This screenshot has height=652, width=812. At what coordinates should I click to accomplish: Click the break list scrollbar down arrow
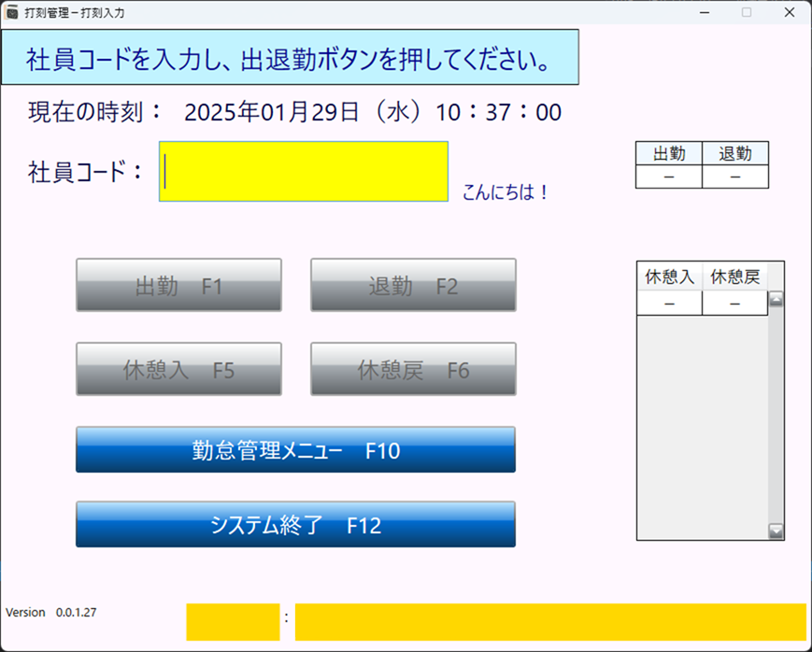[x=776, y=532]
